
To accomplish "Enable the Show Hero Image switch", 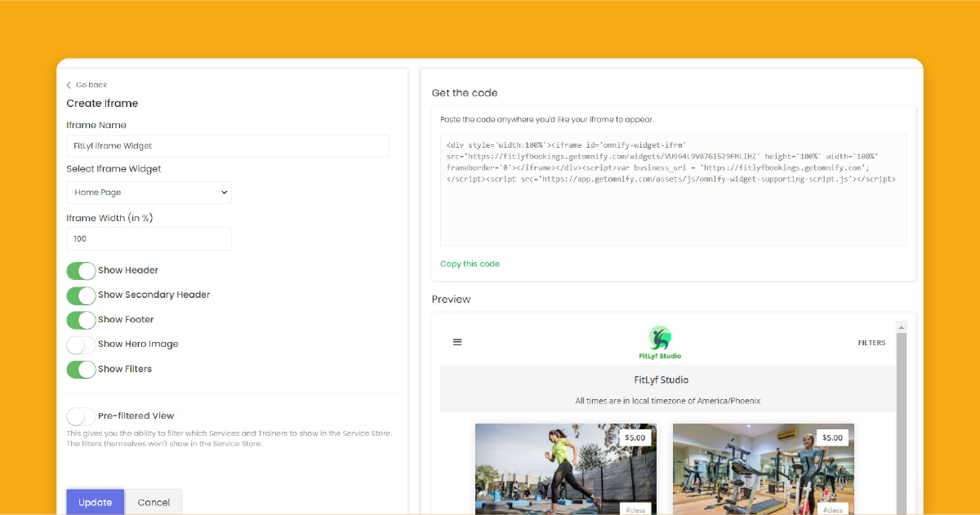I will [81, 344].
